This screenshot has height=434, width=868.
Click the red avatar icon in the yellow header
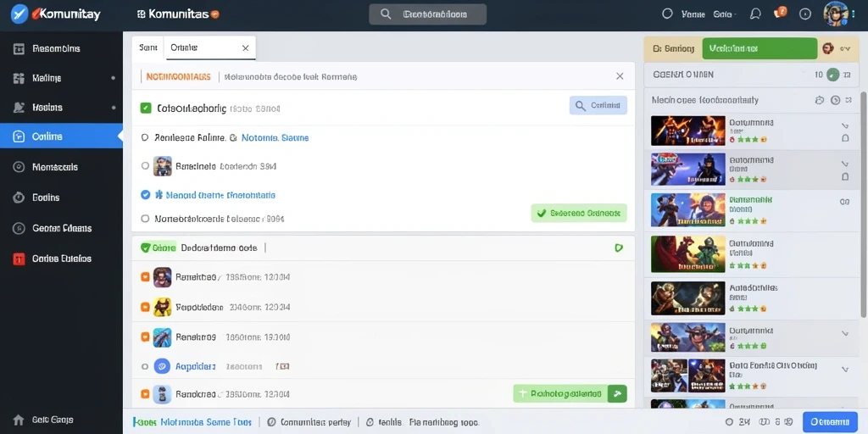click(828, 48)
